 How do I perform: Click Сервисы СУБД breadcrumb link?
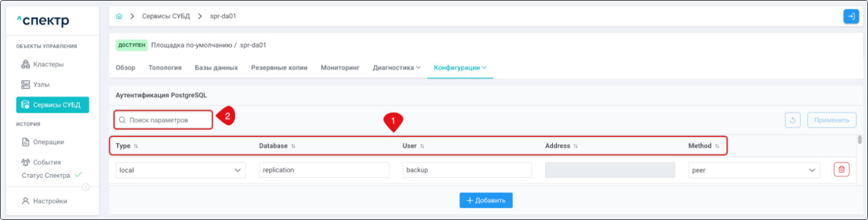[166, 16]
